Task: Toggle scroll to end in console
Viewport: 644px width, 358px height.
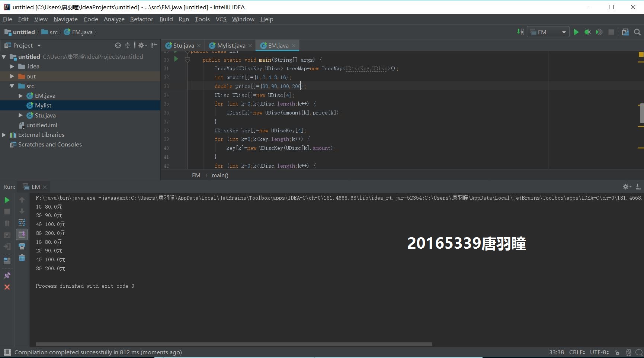Action: 22,234
